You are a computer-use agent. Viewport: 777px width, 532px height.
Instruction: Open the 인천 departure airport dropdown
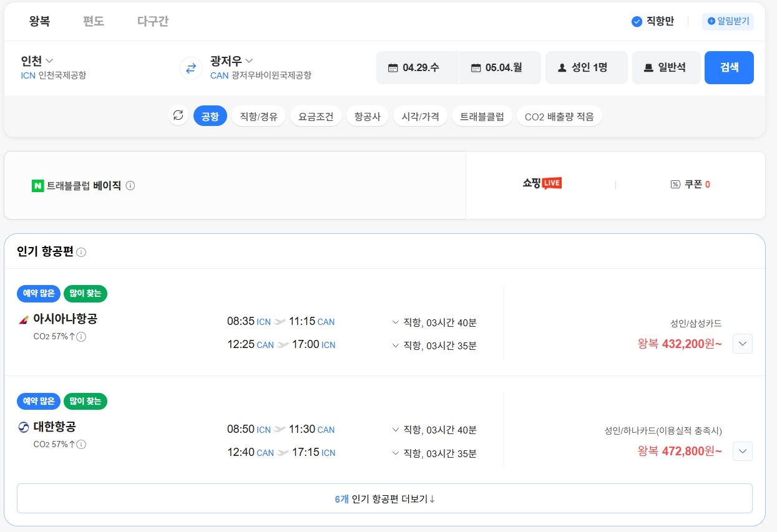pyautogui.click(x=37, y=61)
